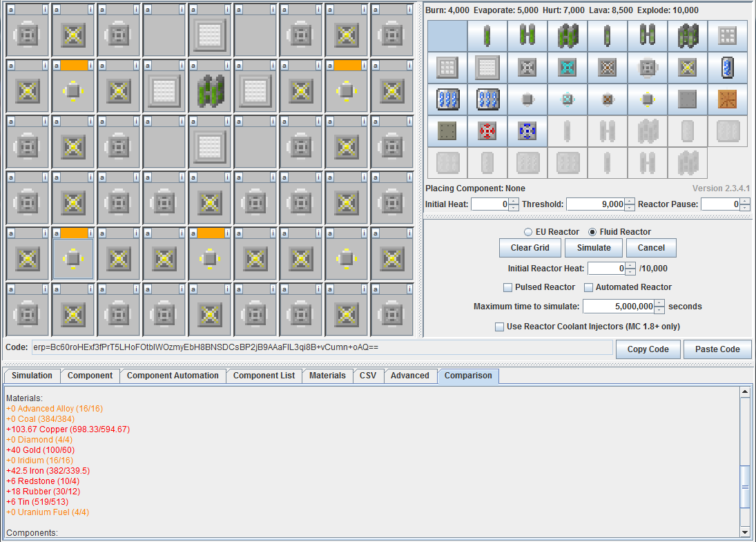Click the Copy Code button
Image resolution: width=756 pixels, height=542 pixels.
point(648,349)
